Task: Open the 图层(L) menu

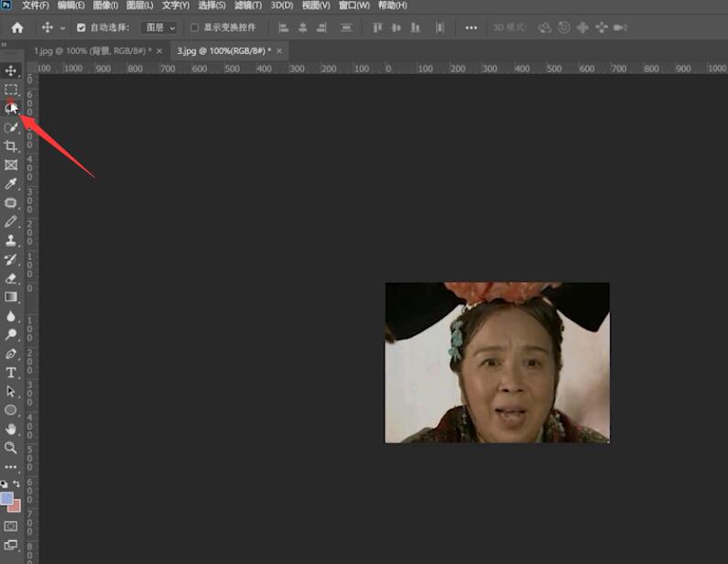Action: (140, 5)
